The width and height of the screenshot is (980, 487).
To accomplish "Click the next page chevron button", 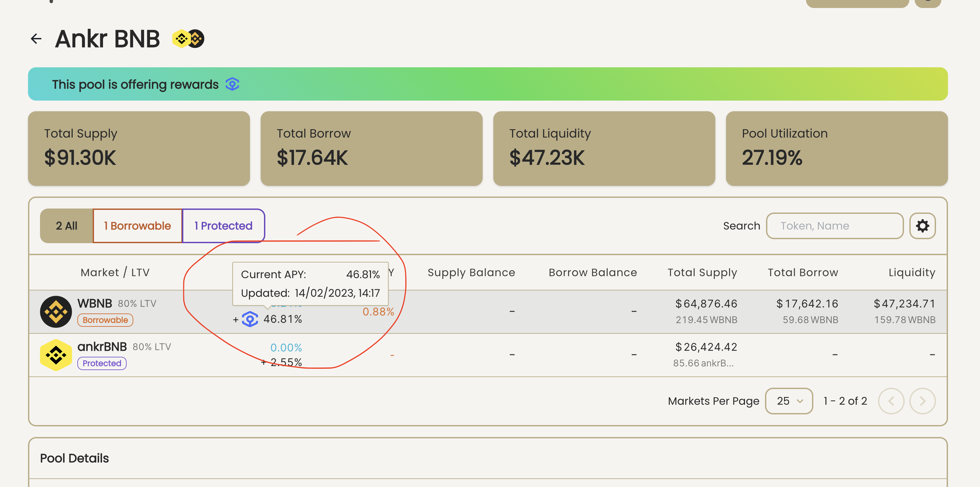I will 922,401.
